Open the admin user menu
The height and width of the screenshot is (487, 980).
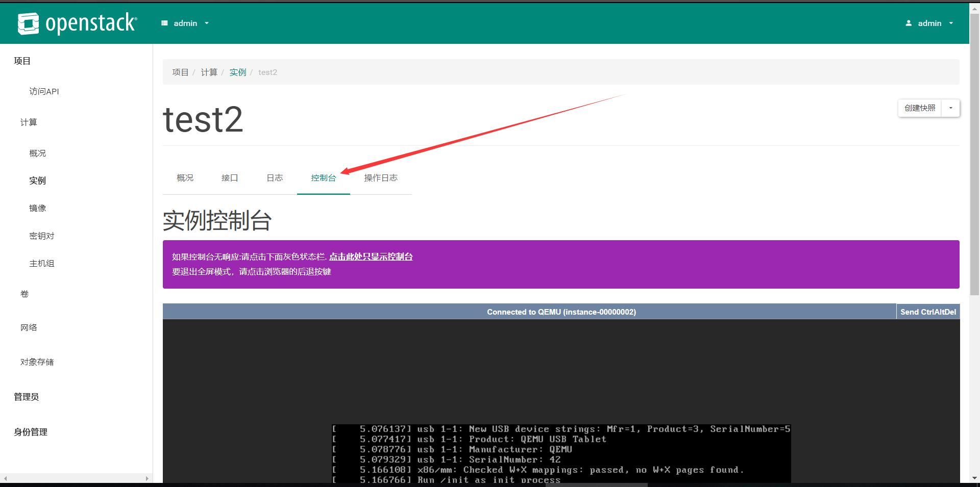pos(929,23)
